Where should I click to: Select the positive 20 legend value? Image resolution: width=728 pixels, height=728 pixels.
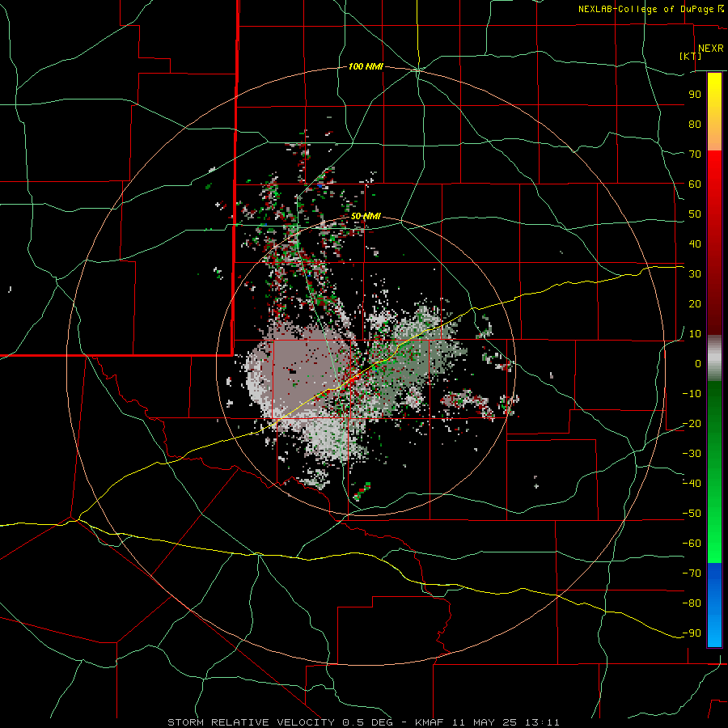(695, 303)
